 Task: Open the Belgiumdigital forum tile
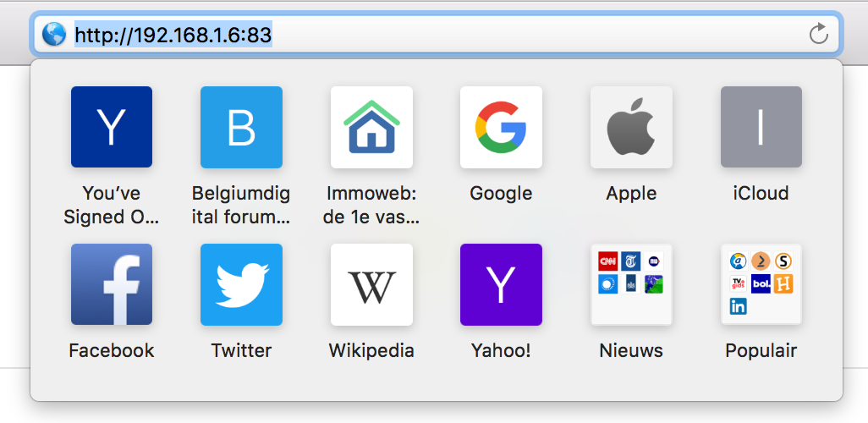click(241, 127)
